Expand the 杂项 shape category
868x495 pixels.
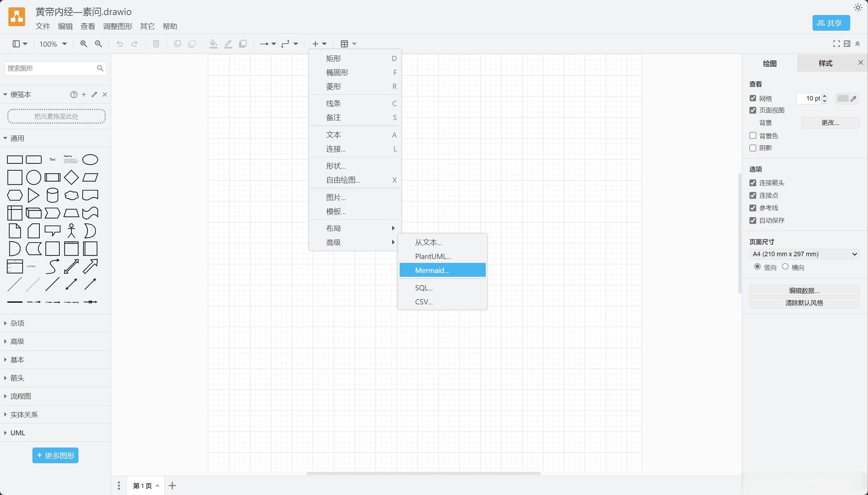[x=55, y=323]
